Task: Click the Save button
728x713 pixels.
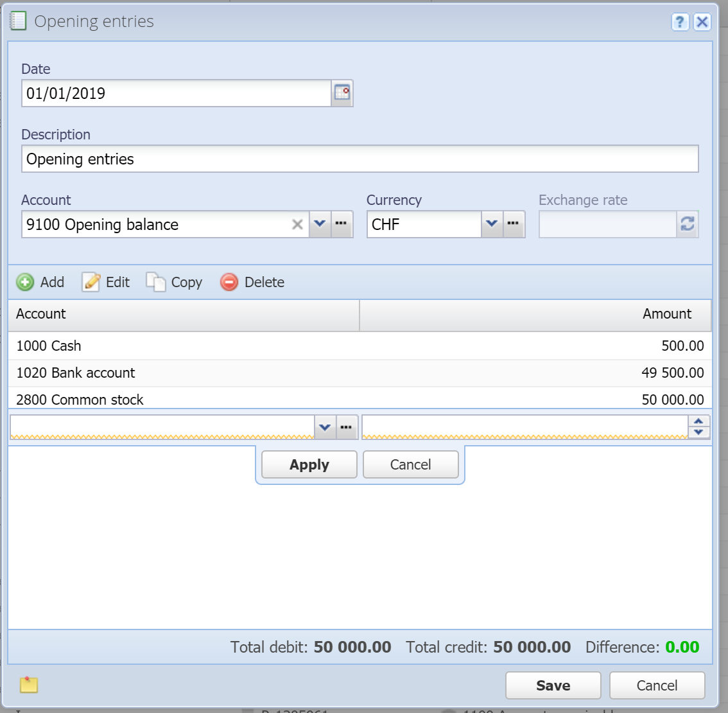Action: [553, 685]
